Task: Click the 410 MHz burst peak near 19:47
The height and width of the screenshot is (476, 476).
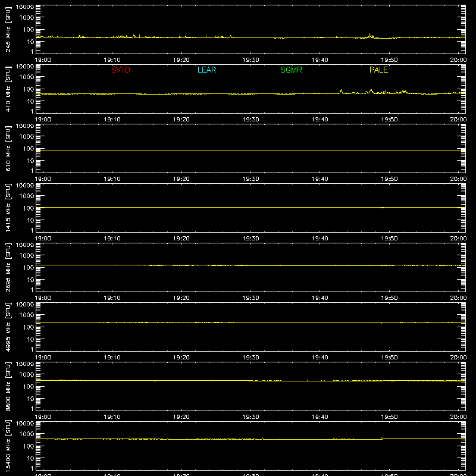Action: pos(371,91)
